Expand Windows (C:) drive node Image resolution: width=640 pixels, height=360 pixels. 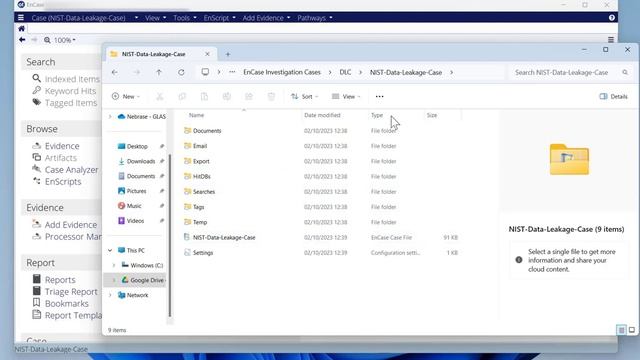114,265
